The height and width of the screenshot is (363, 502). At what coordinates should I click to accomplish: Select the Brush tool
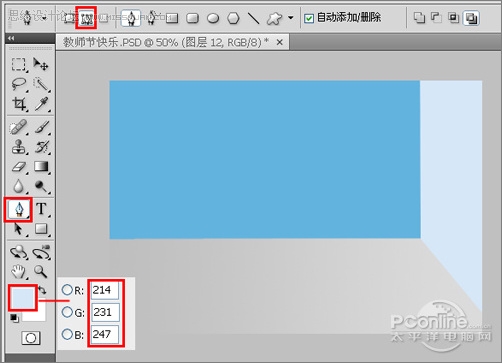click(x=41, y=127)
